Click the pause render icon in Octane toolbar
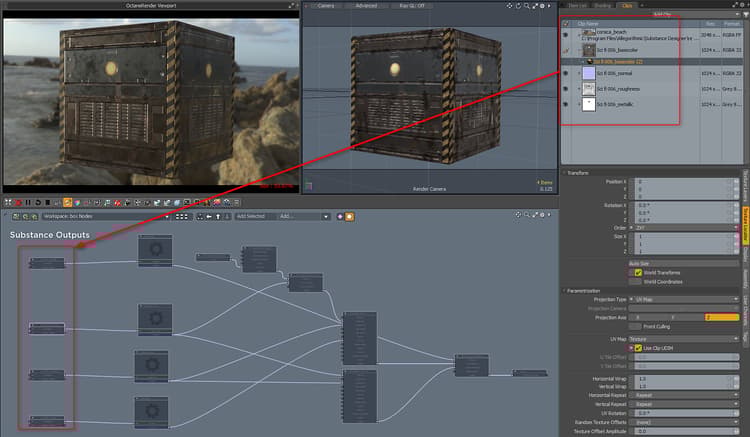The width and height of the screenshot is (750, 437). coord(27,202)
